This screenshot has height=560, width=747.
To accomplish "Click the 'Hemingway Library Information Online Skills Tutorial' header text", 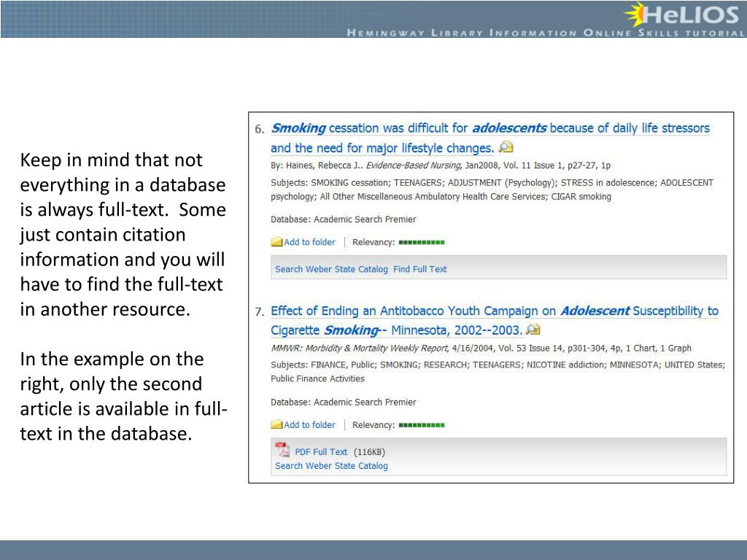I will [546, 33].
